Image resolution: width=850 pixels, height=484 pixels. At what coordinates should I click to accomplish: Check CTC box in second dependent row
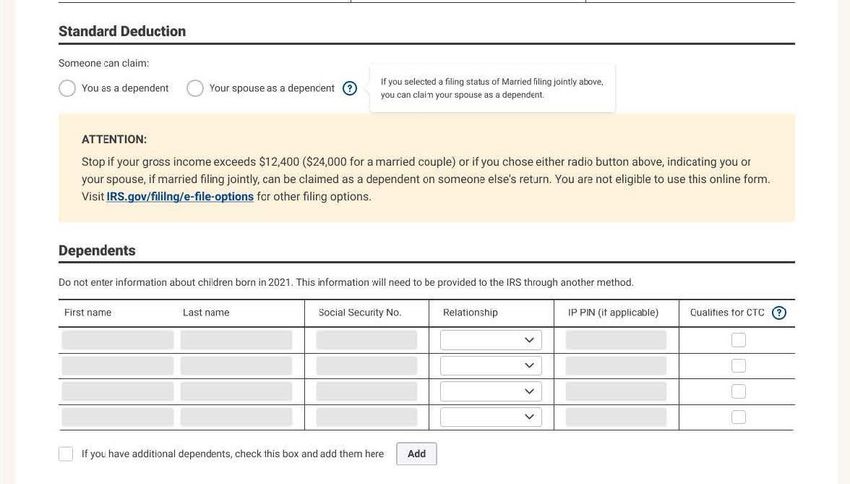tap(738, 366)
